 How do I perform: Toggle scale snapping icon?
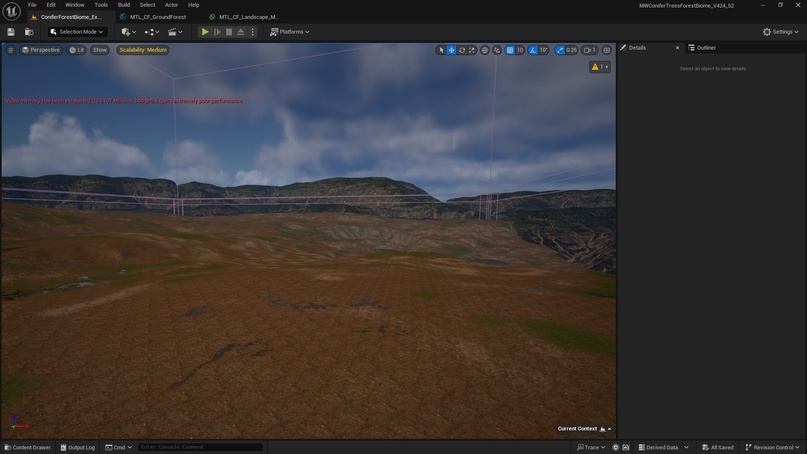click(559, 50)
